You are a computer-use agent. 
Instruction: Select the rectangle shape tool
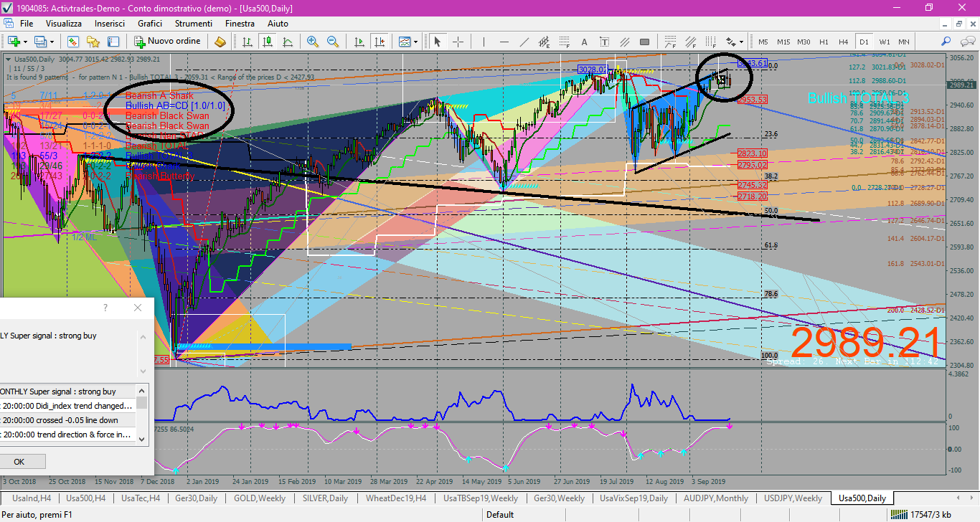tap(644, 42)
